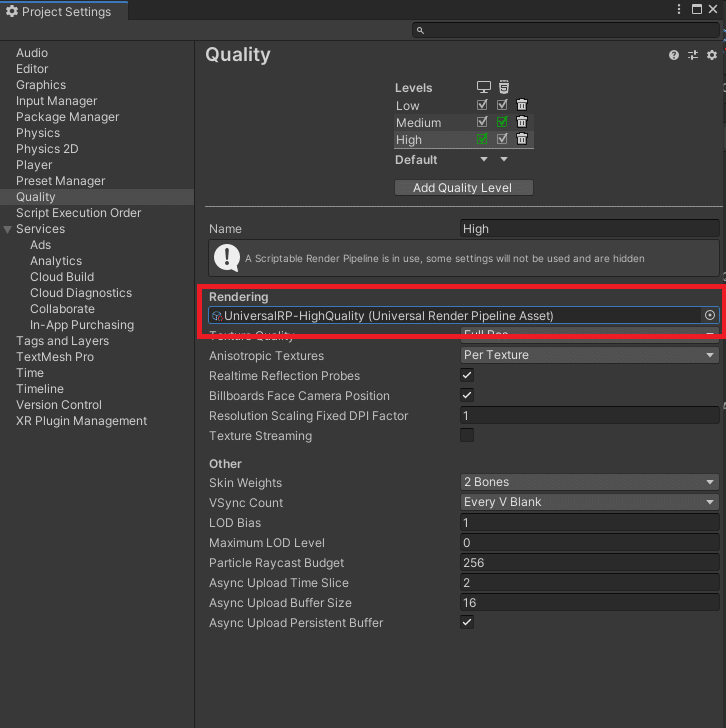Open the VSync Count dropdown

[590, 502]
